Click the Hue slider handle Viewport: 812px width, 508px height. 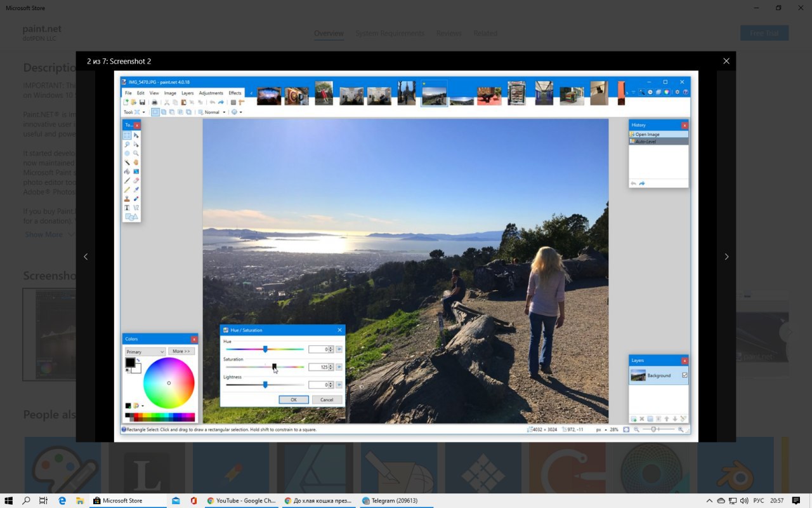(265, 349)
